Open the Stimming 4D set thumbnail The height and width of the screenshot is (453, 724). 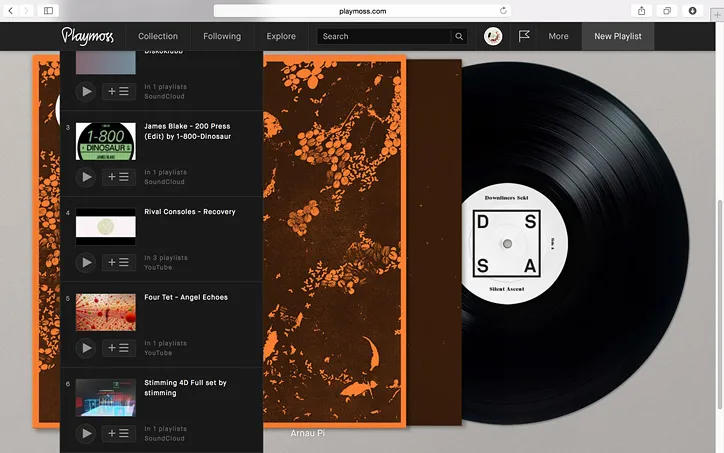click(x=106, y=398)
